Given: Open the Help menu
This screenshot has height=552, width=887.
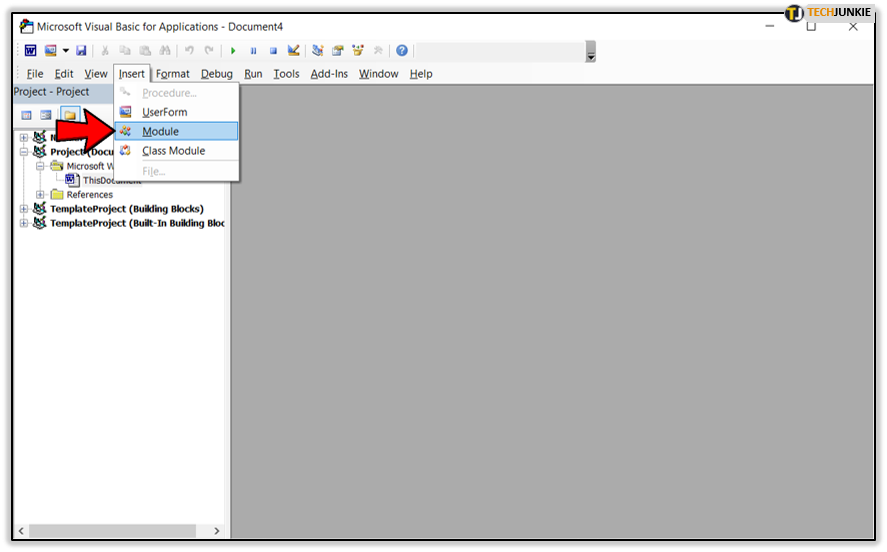Looking at the screenshot, I should pos(421,74).
